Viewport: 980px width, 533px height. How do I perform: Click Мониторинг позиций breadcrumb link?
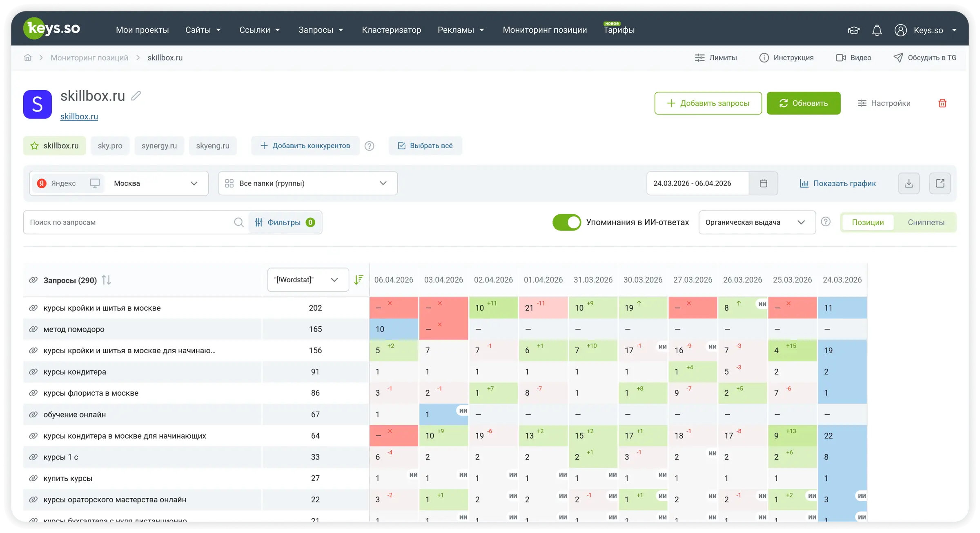(x=89, y=58)
